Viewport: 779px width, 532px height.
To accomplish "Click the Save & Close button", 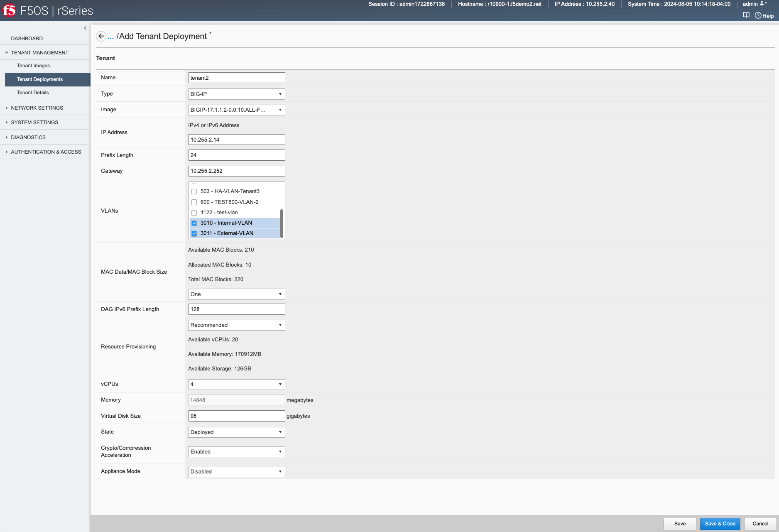I will tap(720, 524).
